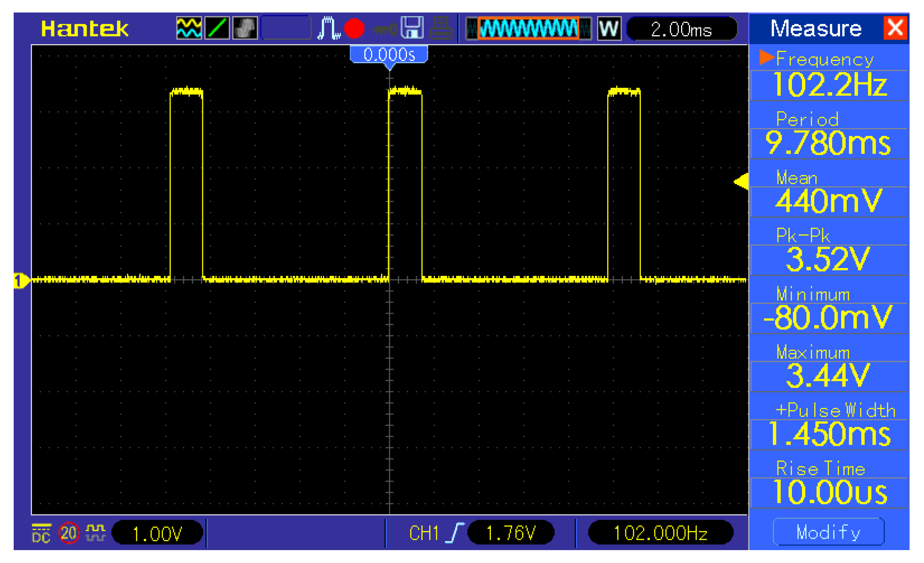Viewport: 924px width, 563px height.
Task: Select the Pk-Pk measurement label
Action: pyautogui.click(x=803, y=235)
